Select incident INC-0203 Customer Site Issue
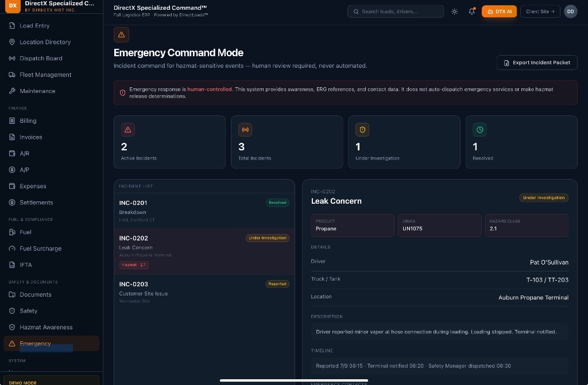Viewport: 588px width, 385px height. coord(204,292)
